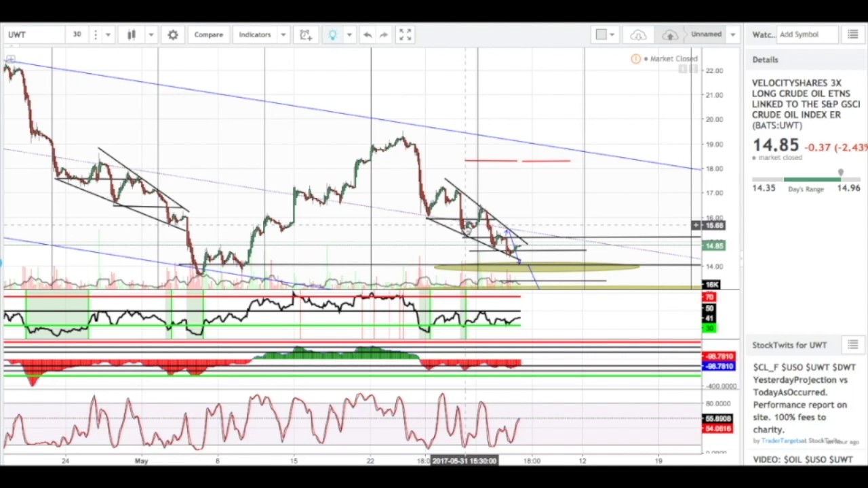This screenshot has width=868, height=488.
Task: Click the 41 RSI value label
Action: (x=709, y=319)
